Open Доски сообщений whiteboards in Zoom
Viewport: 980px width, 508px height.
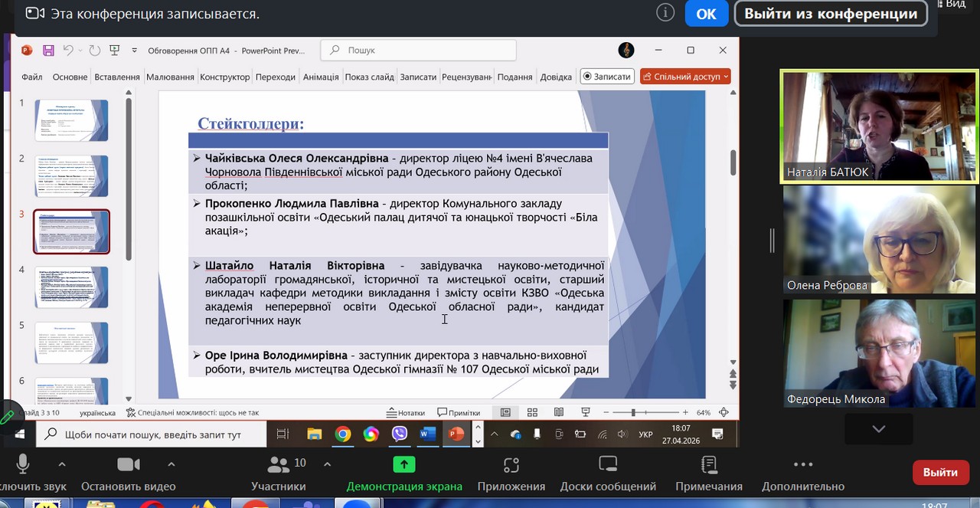coord(607,474)
